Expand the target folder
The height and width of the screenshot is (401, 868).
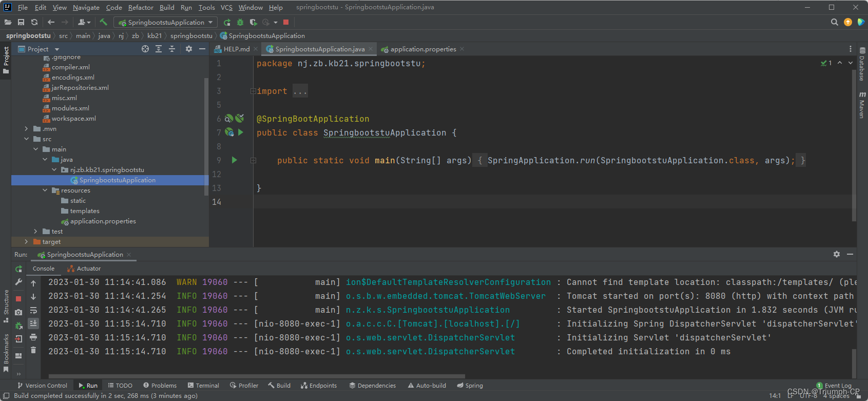click(26, 242)
